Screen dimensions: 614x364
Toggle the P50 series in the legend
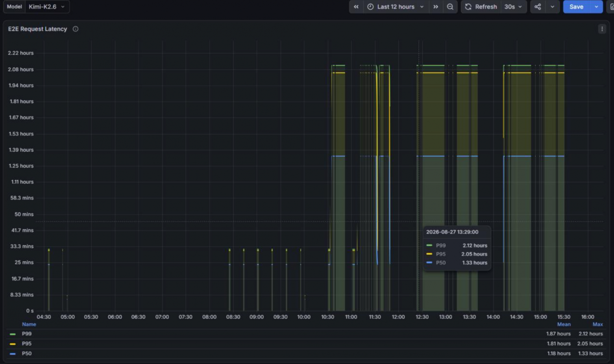27,353
